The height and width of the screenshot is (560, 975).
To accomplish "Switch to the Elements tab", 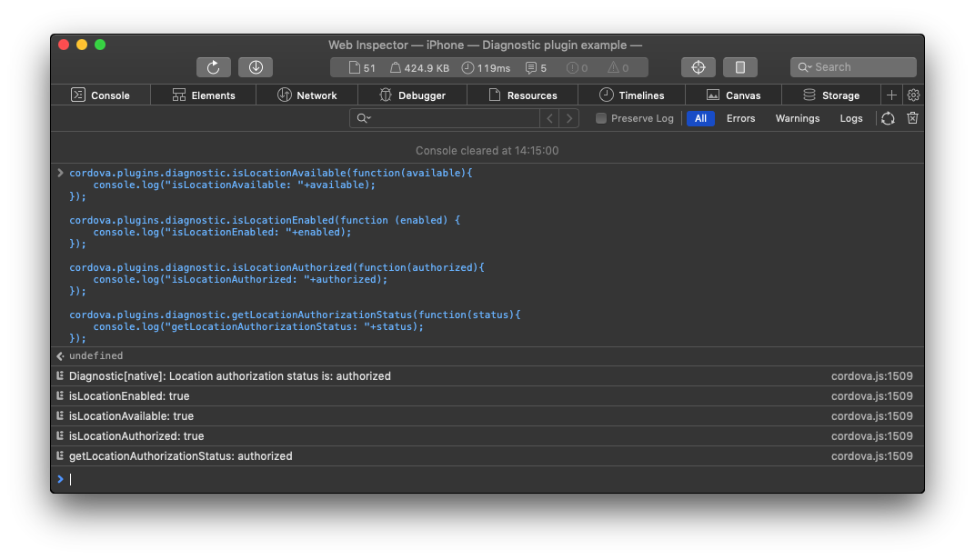I will tap(204, 95).
